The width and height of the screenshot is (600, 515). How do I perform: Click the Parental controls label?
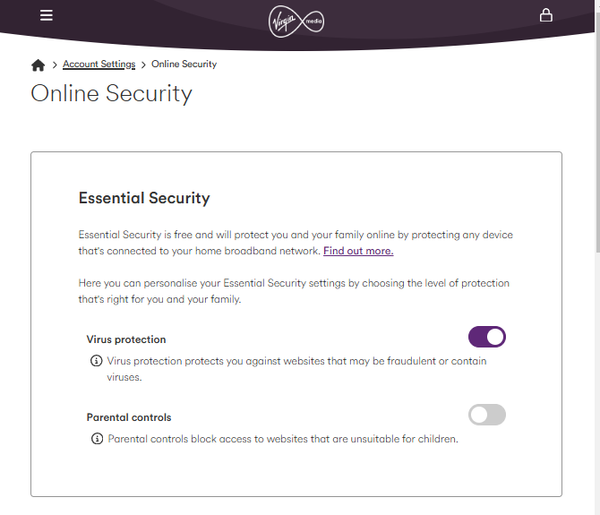pyautogui.click(x=129, y=417)
